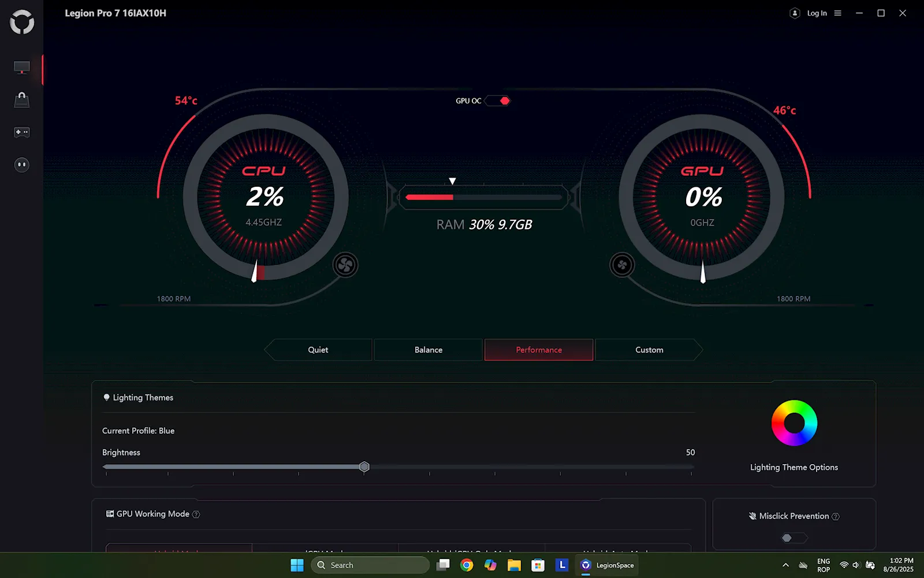Viewport: 924px width, 578px height.
Task: Click the user account avatar icon
Action: pyautogui.click(x=795, y=13)
